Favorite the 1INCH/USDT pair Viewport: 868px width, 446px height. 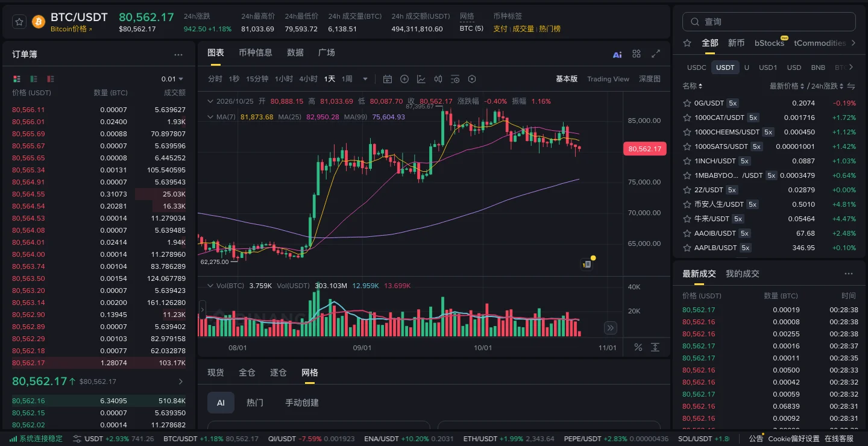pyautogui.click(x=687, y=161)
